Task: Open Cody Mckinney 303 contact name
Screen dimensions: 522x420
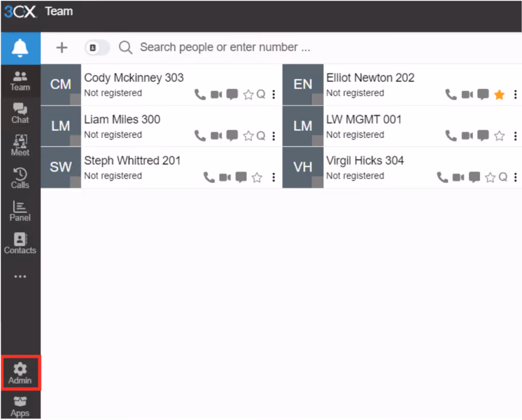Action: click(x=134, y=77)
